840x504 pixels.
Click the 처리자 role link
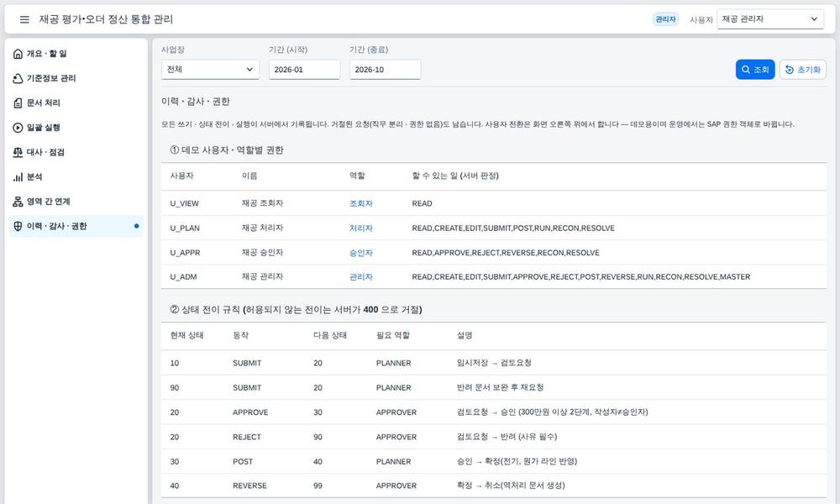[x=360, y=228]
